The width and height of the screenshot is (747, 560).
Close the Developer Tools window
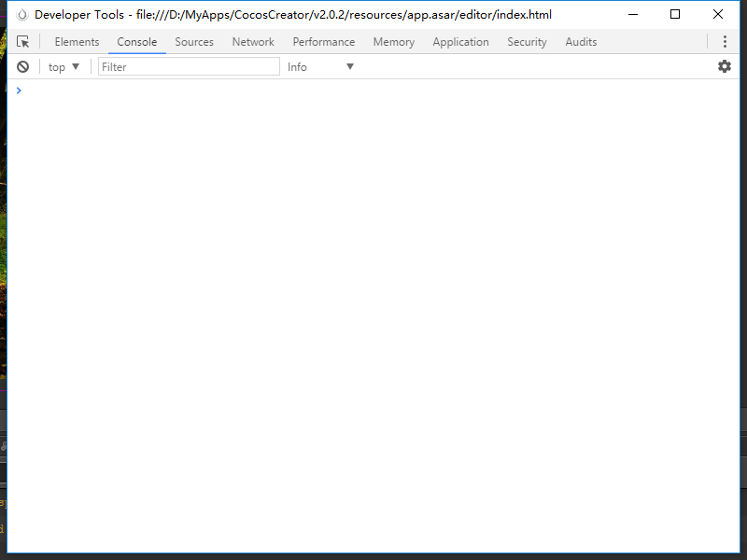click(717, 14)
